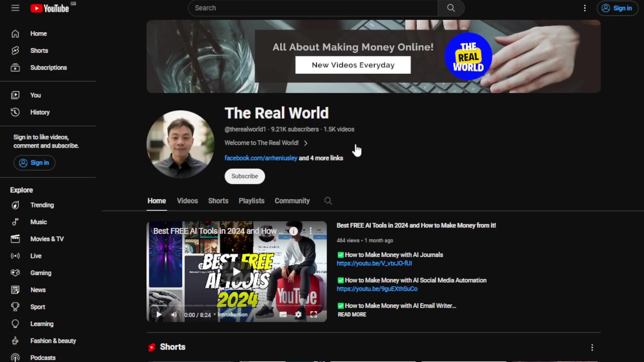Screen dimensions: 644x362
Task: Switch to the channel Shorts tab
Action: coord(218,201)
